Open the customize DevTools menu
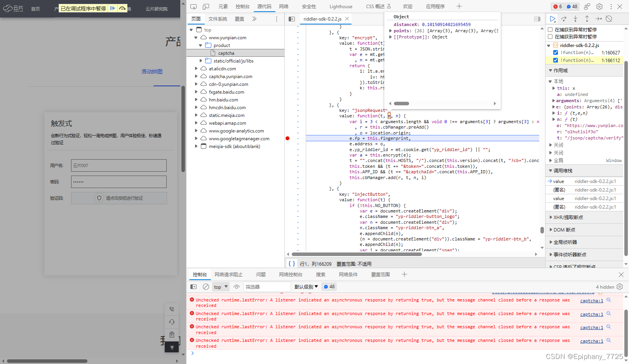The height and width of the screenshot is (364, 629). (x=611, y=7)
